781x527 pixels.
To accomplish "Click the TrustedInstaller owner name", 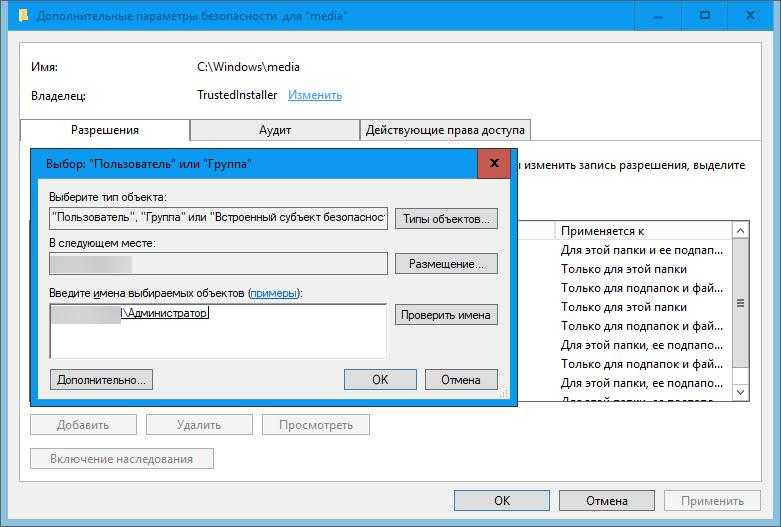I will (237, 95).
